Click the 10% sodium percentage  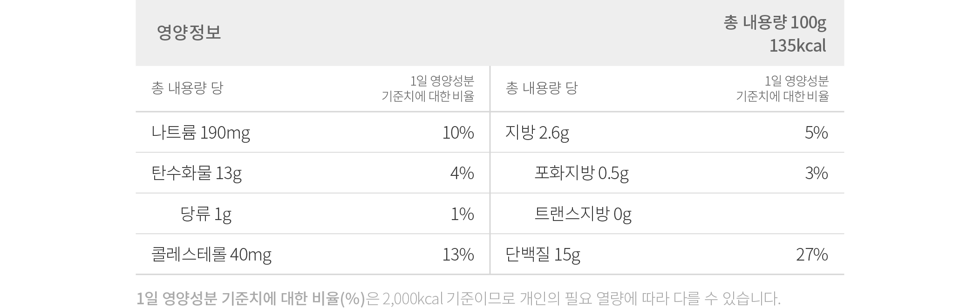click(x=458, y=133)
